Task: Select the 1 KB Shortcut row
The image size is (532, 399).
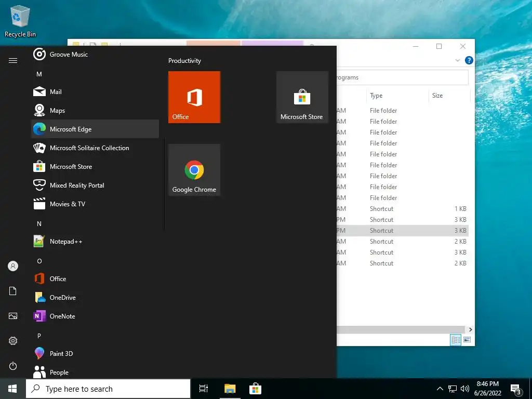Action: tap(403, 209)
